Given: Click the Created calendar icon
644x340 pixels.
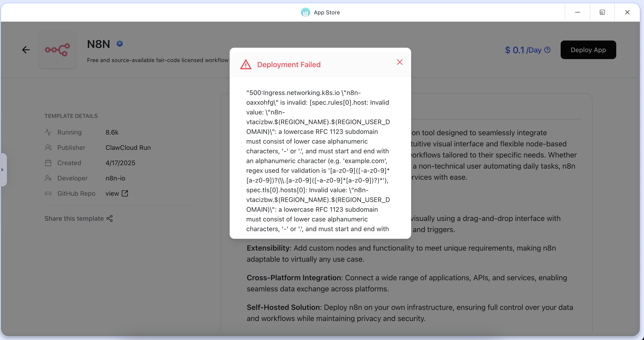Looking at the screenshot, I should 48,163.
